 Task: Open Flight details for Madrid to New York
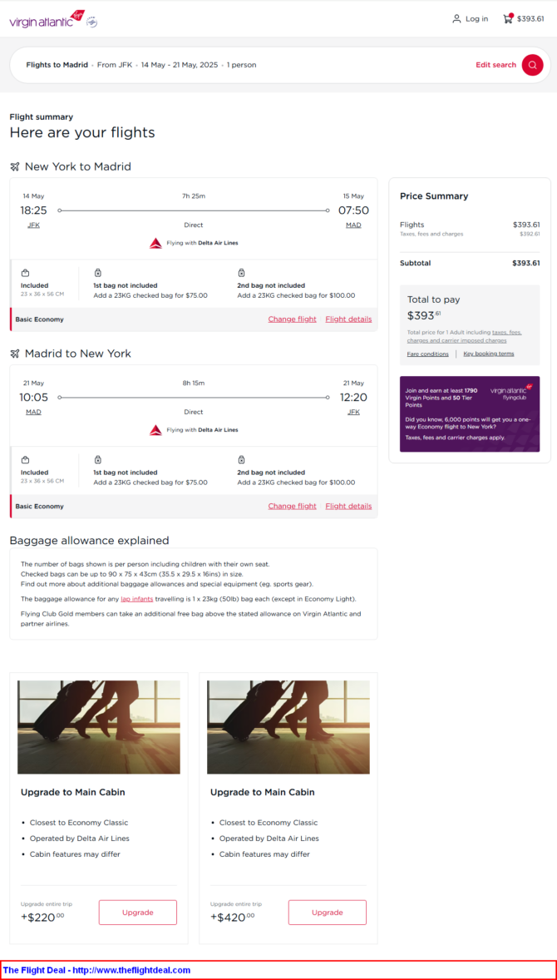(348, 506)
